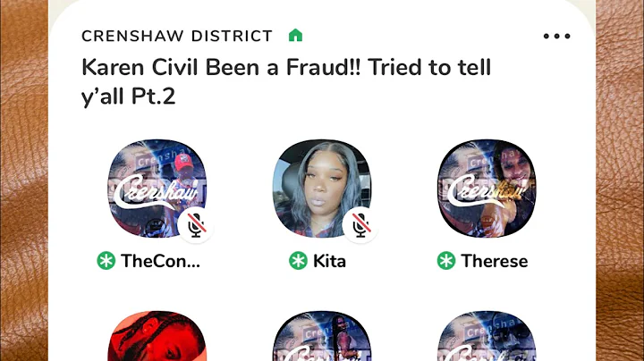Click green moderator star beside Kita

tap(298, 261)
